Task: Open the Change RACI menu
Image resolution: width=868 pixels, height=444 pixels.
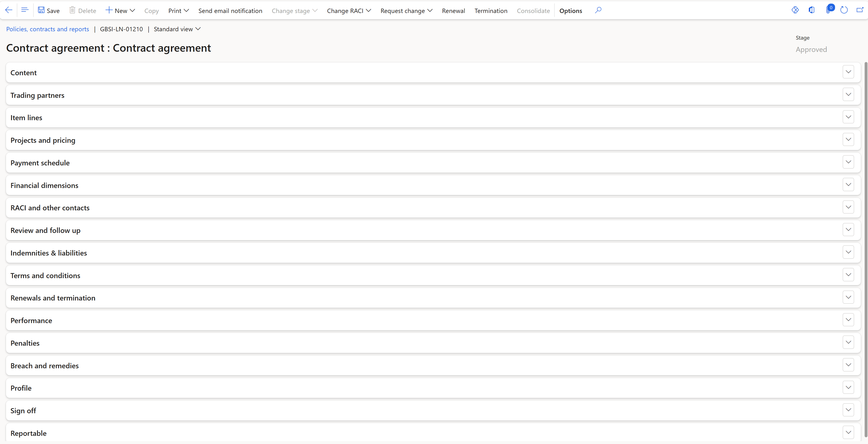Action: click(x=349, y=10)
